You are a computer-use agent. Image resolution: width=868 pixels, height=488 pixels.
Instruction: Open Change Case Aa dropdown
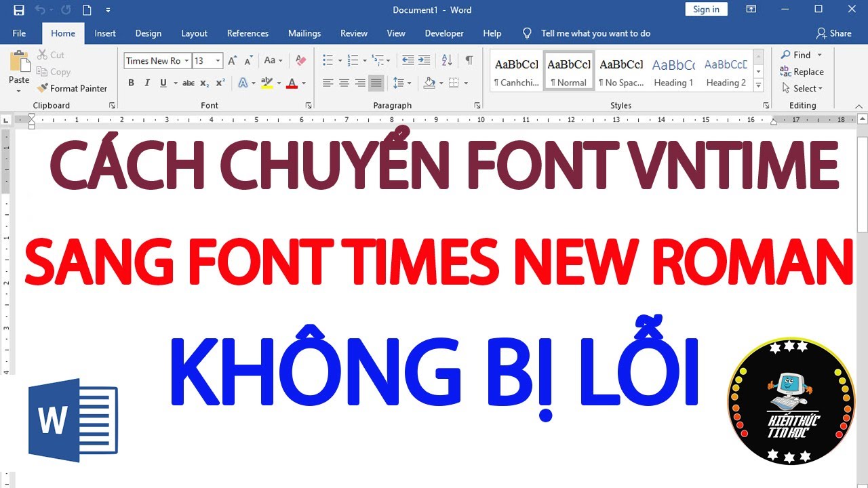tap(273, 60)
